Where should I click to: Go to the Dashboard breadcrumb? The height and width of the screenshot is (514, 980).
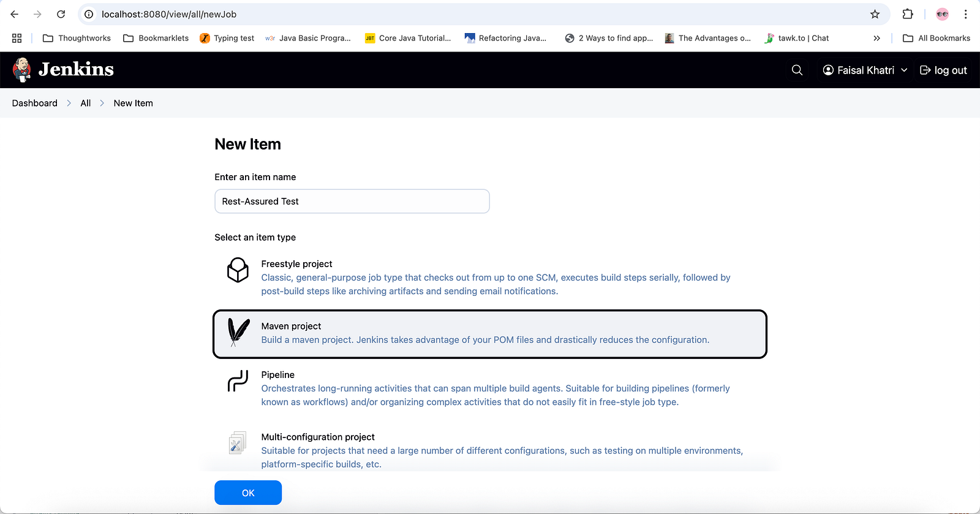tap(35, 103)
